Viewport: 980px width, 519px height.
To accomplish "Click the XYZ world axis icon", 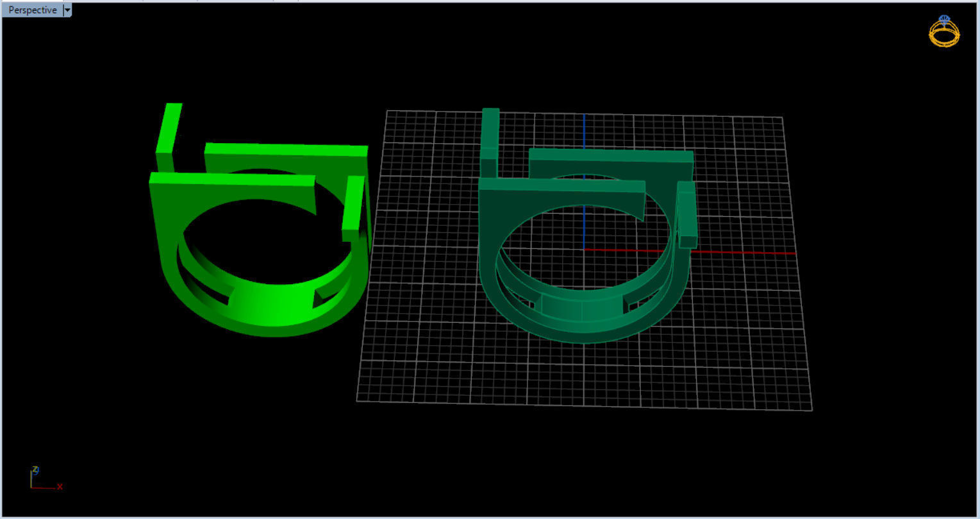I will pyautogui.click(x=46, y=479).
